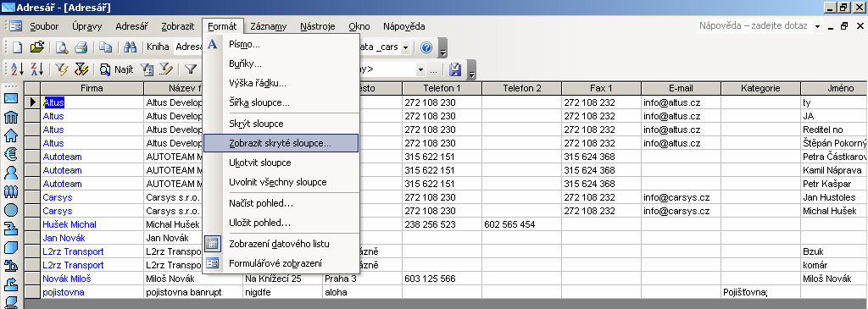This screenshot has width=868, height=309.
Task: Open the data _cars dropdown arrow
Action: pyautogui.click(x=405, y=47)
